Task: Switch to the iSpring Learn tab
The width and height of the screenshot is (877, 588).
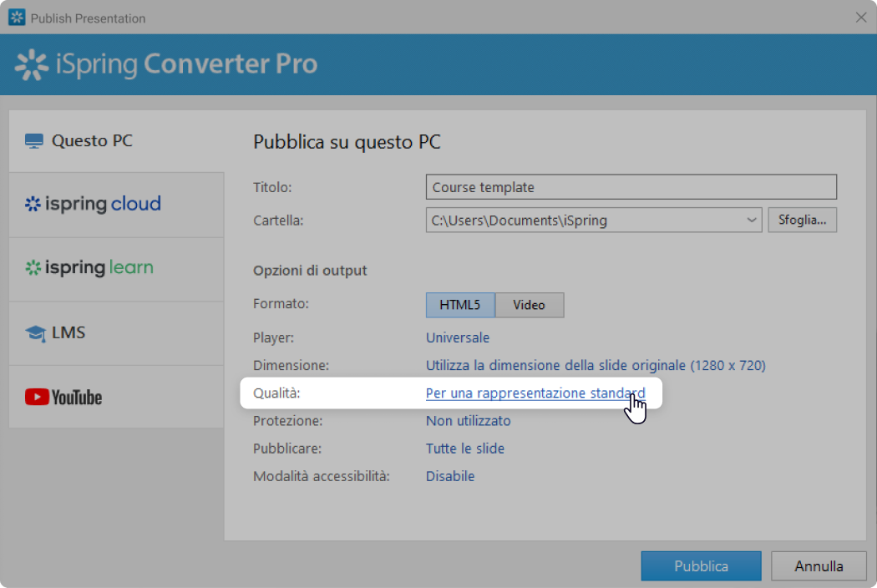Action: [x=116, y=269]
